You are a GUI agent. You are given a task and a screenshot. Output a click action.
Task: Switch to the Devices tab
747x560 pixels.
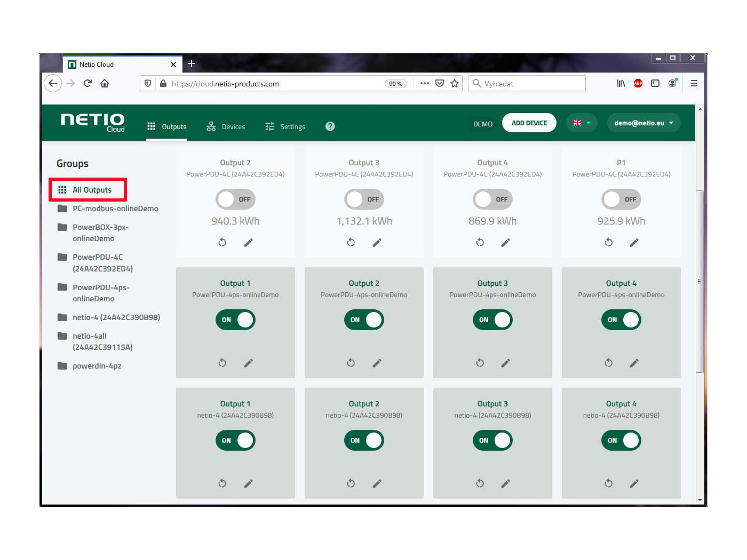226,127
